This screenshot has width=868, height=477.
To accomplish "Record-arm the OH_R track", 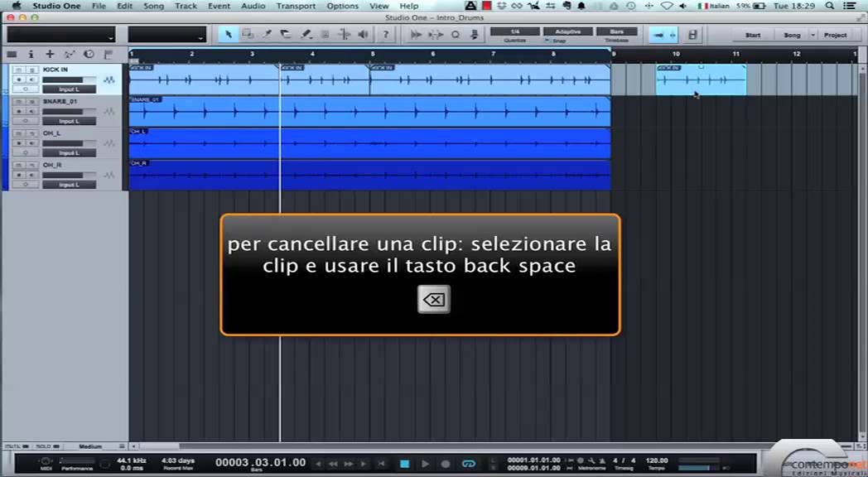I will 18,175.
